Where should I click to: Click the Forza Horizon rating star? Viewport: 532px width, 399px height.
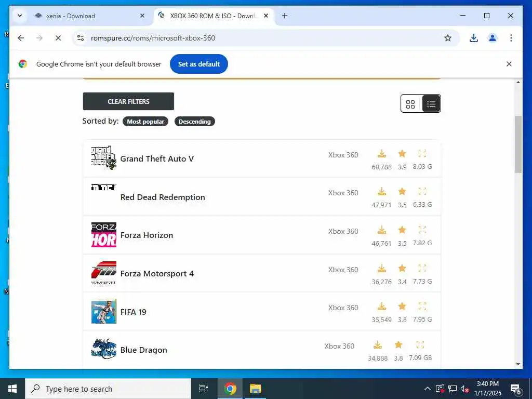[402, 230]
